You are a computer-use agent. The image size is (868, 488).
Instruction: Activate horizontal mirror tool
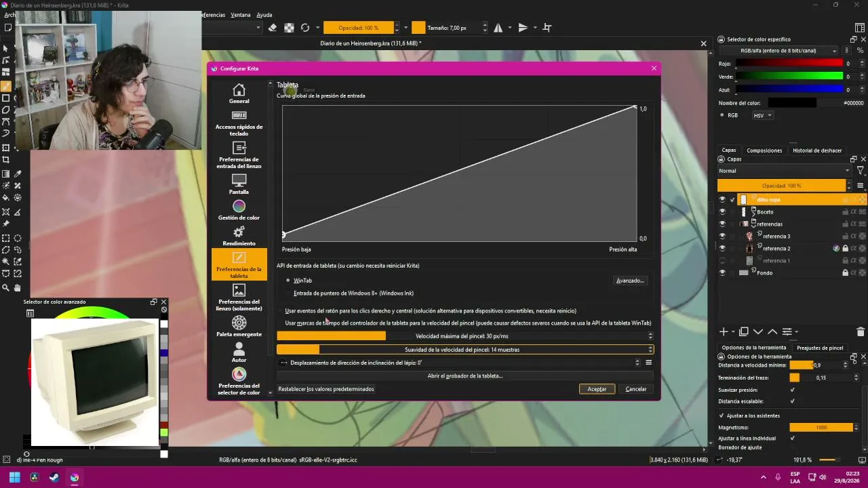[498, 28]
